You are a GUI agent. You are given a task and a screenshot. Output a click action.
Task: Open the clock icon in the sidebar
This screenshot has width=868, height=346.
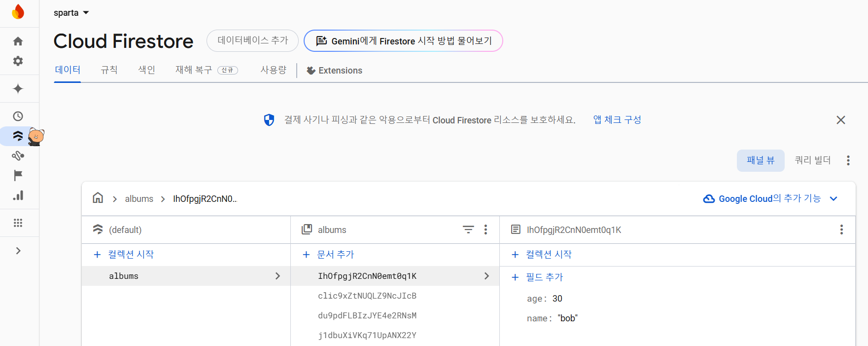point(18,116)
